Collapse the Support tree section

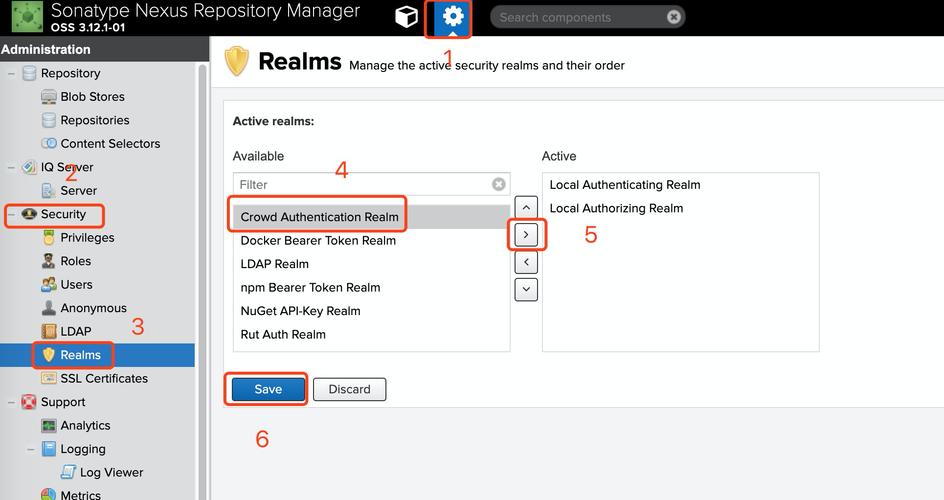pyautogui.click(x=11, y=402)
